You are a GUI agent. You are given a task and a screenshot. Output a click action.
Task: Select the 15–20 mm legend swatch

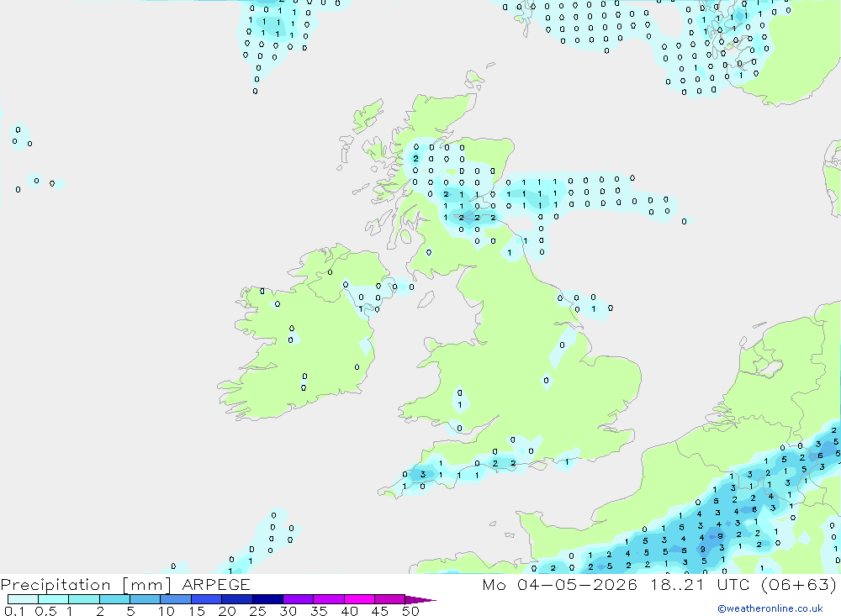coord(207,599)
